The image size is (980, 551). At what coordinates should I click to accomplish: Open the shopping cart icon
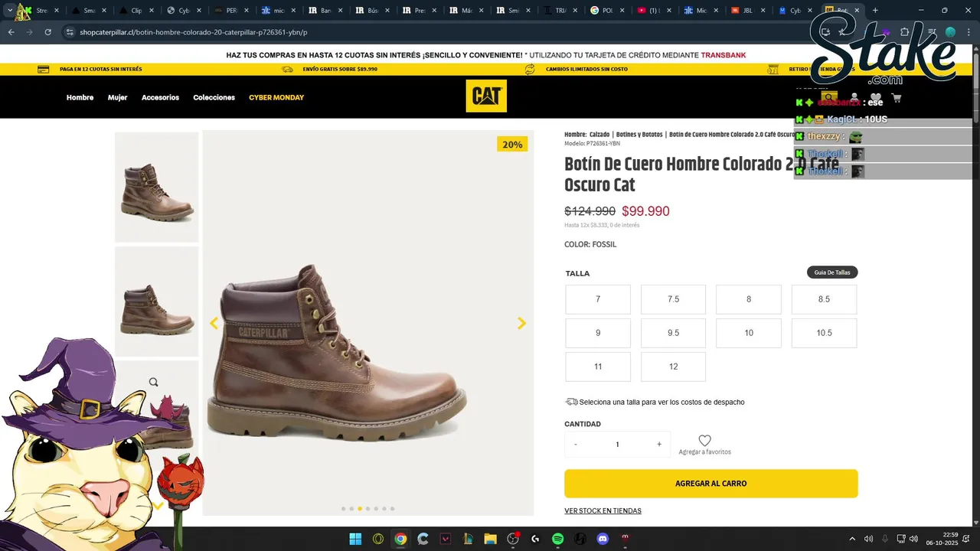click(x=897, y=98)
